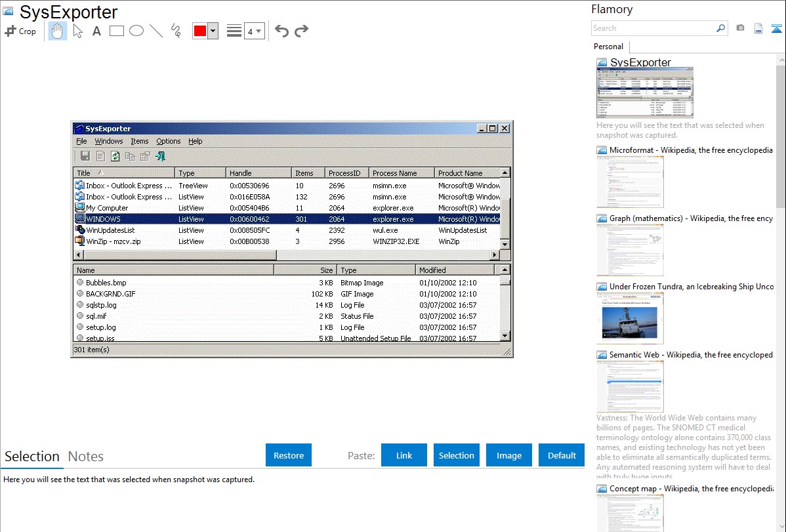This screenshot has height=532, width=786.
Task: Click the document page icon beside camera
Action: tap(758, 28)
